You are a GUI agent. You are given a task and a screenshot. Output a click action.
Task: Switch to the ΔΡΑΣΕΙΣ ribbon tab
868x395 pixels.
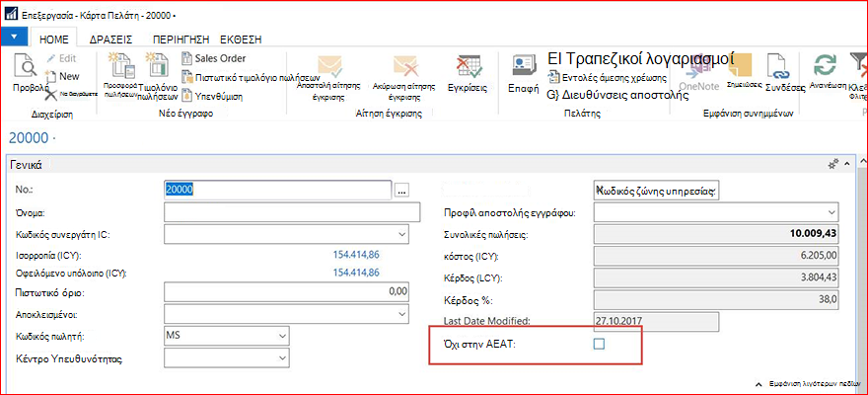[110, 39]
